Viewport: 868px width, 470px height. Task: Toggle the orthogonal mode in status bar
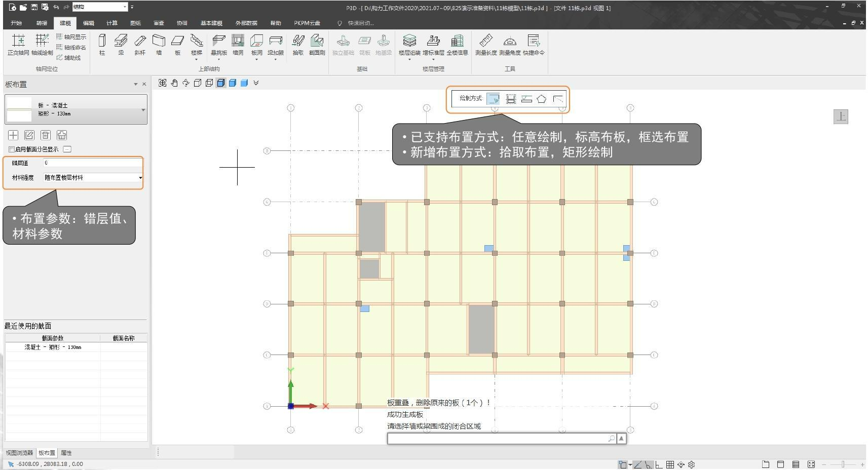(x=659, y=464)
